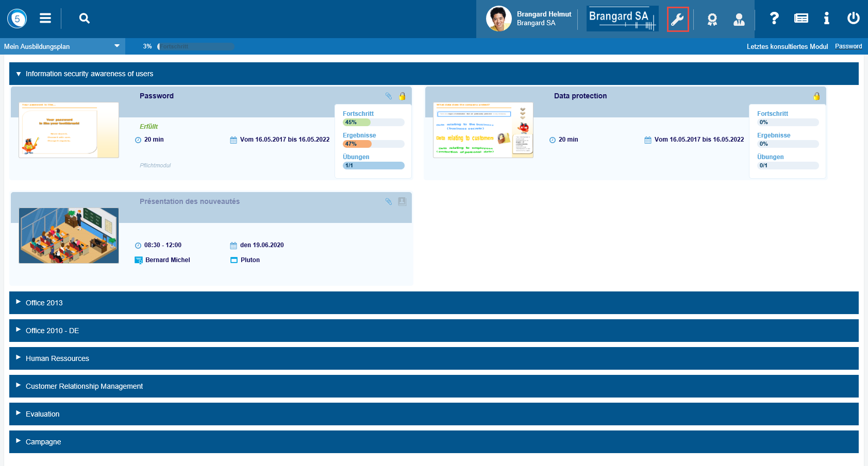The width and height of the screenshot is (868, 466).
Task: Click the Password module Fortschritt 45% bar
Action: (x=373, y=123)
